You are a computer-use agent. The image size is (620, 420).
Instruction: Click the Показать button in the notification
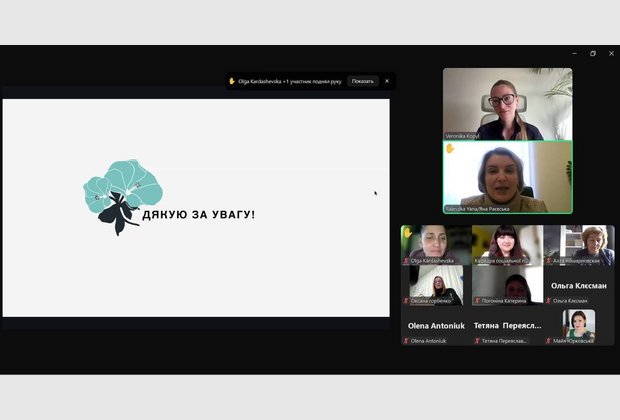(363, 81)
